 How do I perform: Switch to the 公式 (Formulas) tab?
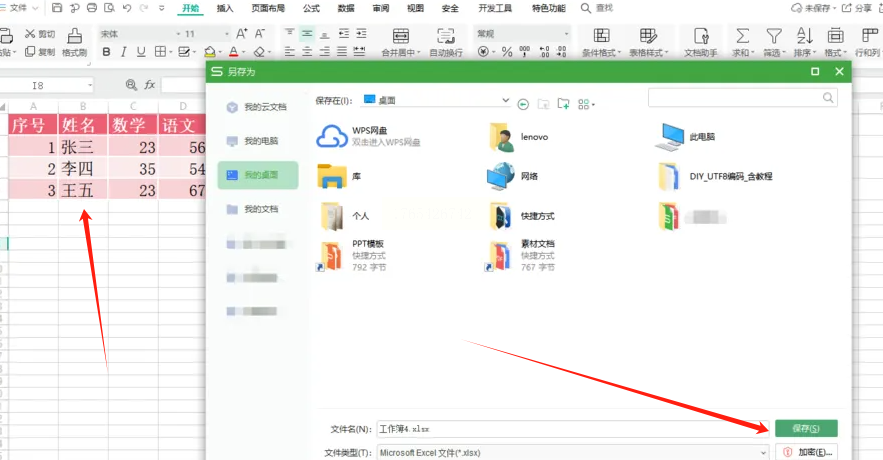(311, 8)
